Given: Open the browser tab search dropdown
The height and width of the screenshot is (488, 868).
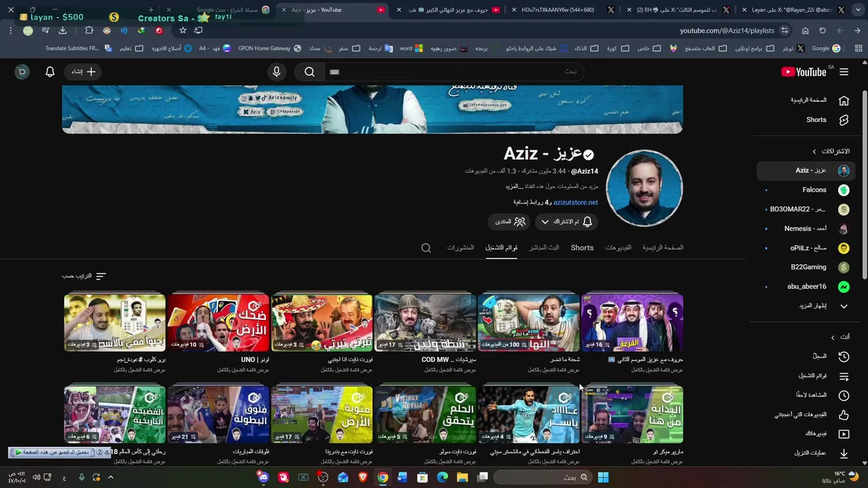Looking at the screenshot, I should coord(857,10).
